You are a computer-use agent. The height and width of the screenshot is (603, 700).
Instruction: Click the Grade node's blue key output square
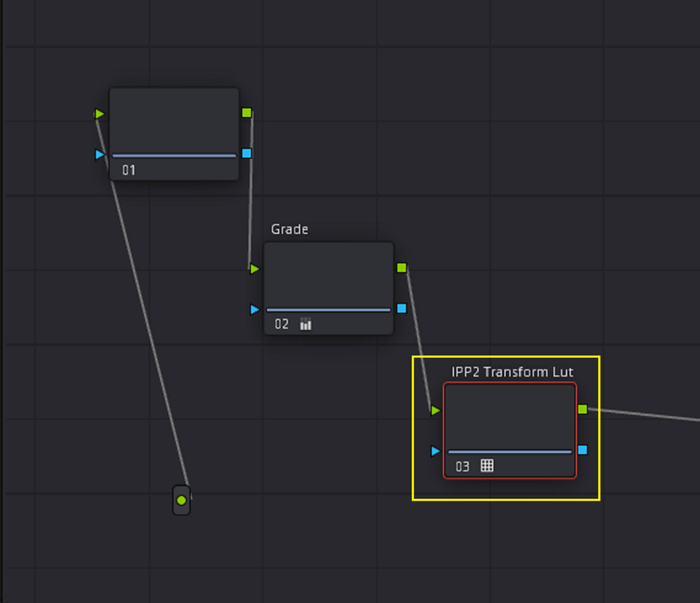(402, 308)
